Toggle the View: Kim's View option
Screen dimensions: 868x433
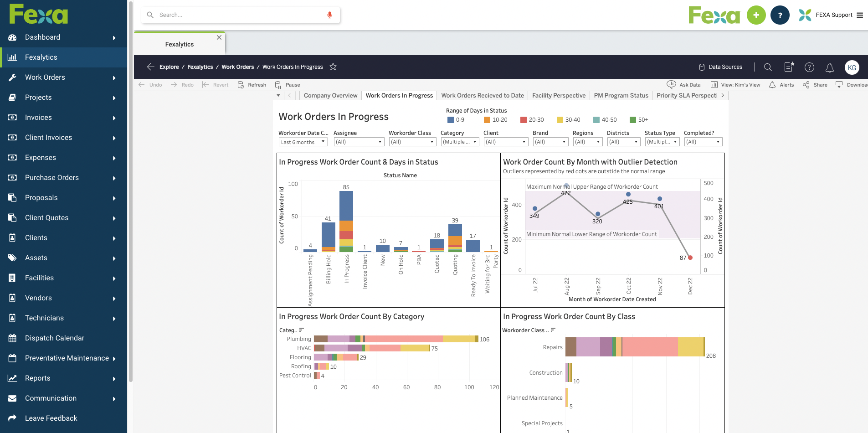coord(735,84)
